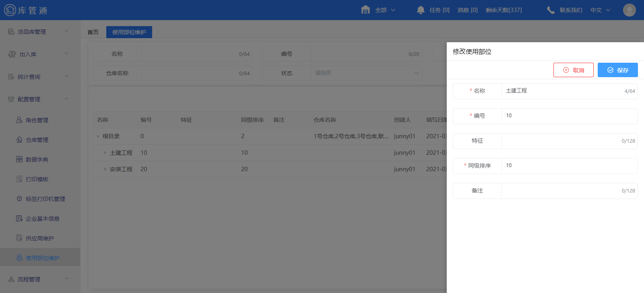Image resolution: width=644 pixels, height=293 pixels.
Task: Click the 标签打印机管理 icon
Action: tap(19, 199)
